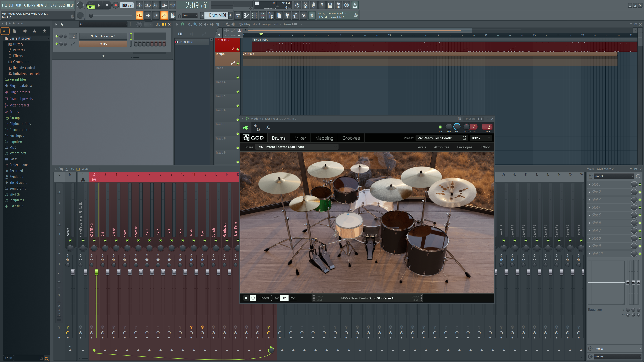Screen dimensions: 644x362
Task: Select the playlist zoom magnifier tool
Action: pyautogui.click(x=228, y=24)
